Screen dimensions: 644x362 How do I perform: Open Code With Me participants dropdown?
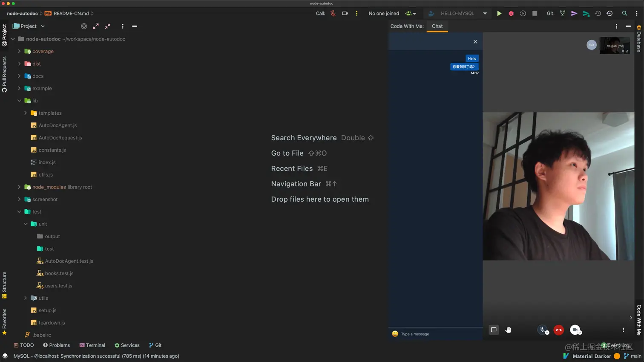coord(410,13)
